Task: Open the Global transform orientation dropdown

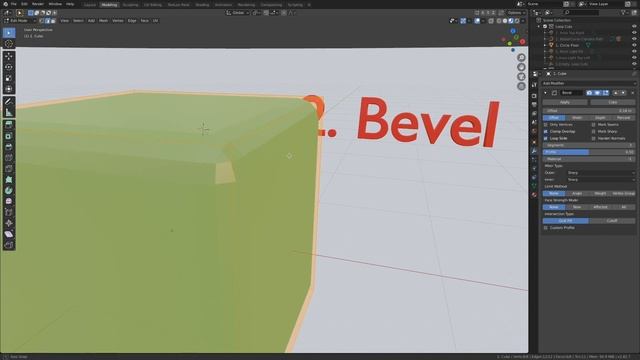Action: tap(238, 13)
